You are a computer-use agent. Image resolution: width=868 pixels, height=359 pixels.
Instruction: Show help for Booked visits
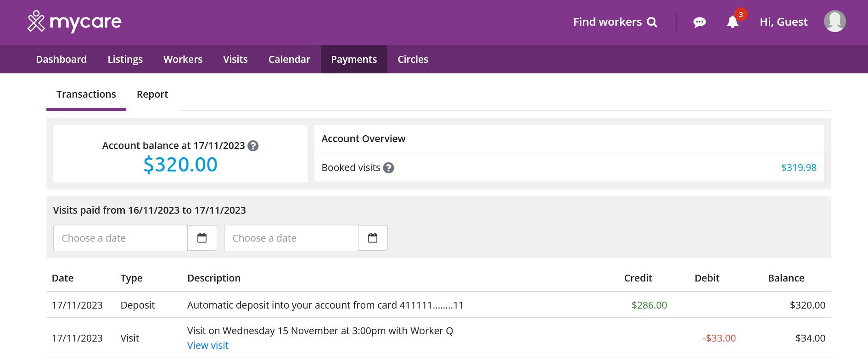point(388,168)
